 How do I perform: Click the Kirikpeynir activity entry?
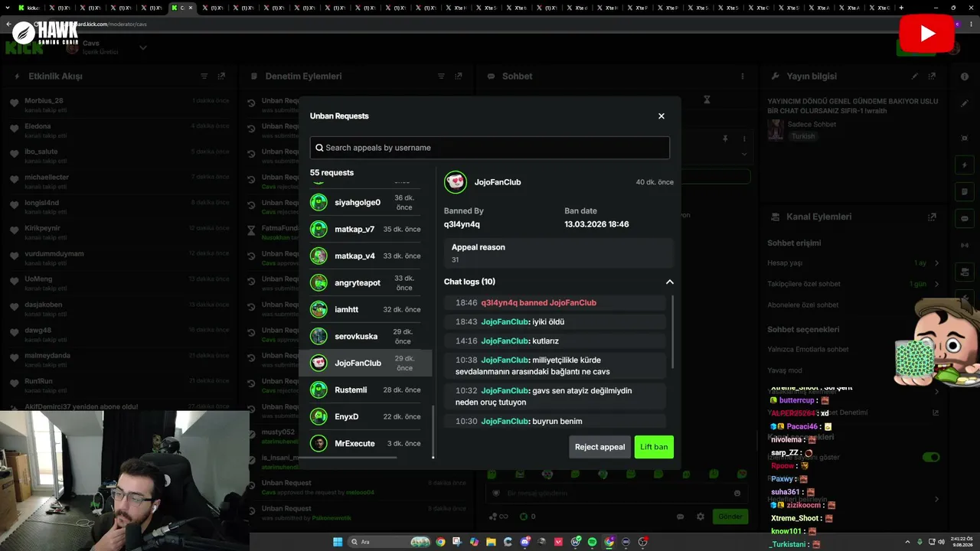coord(120,232)
